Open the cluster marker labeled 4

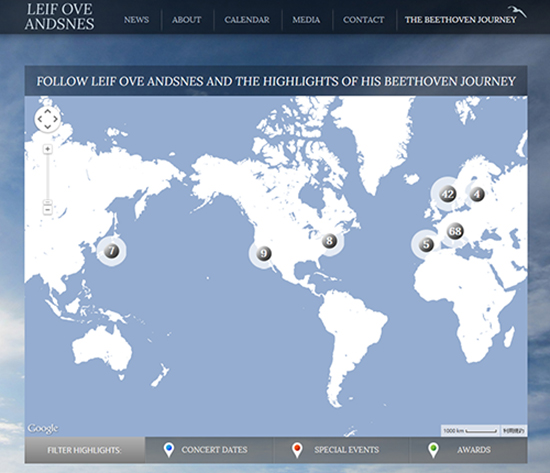pyautogui.click(x=477, y=194)
